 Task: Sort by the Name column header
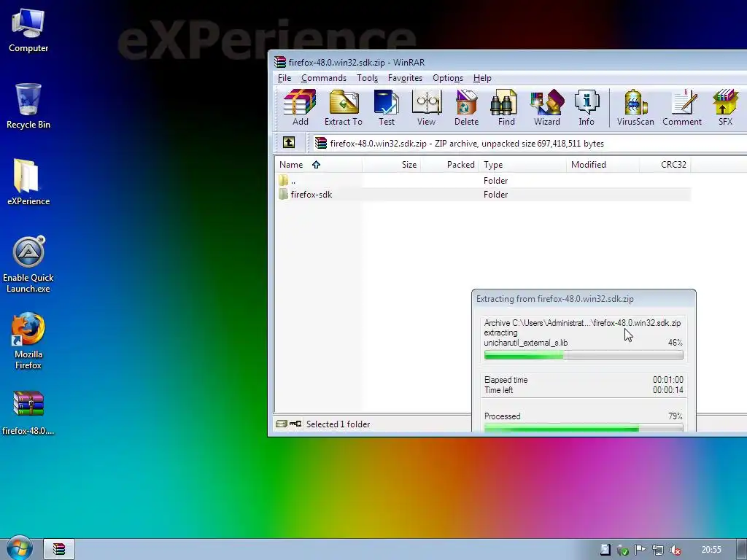[x=318, y=165]
